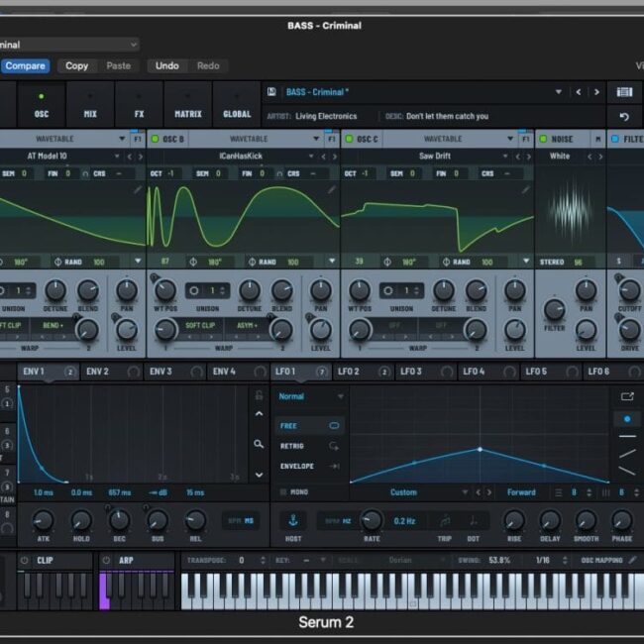644x644 pixels.
Task: Select the ENV 3 tab
Action: pos(161,372)
